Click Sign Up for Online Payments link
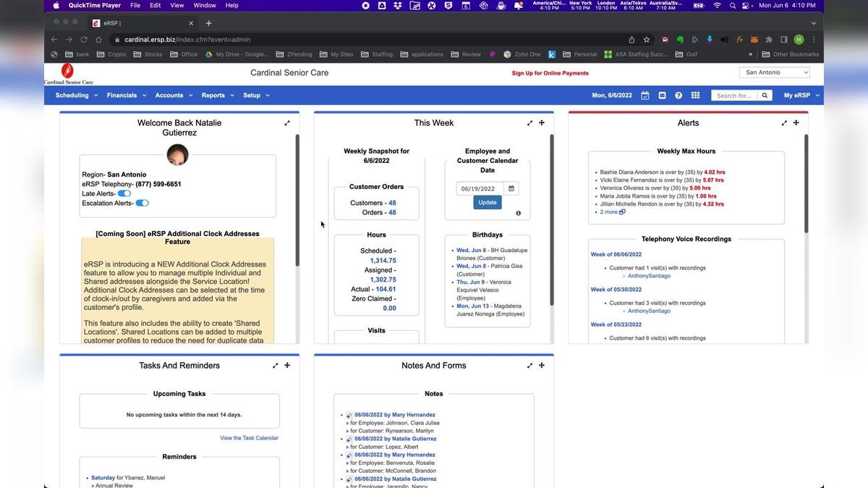The height and width of the screenshot is (488, 868). coord(550,73)
